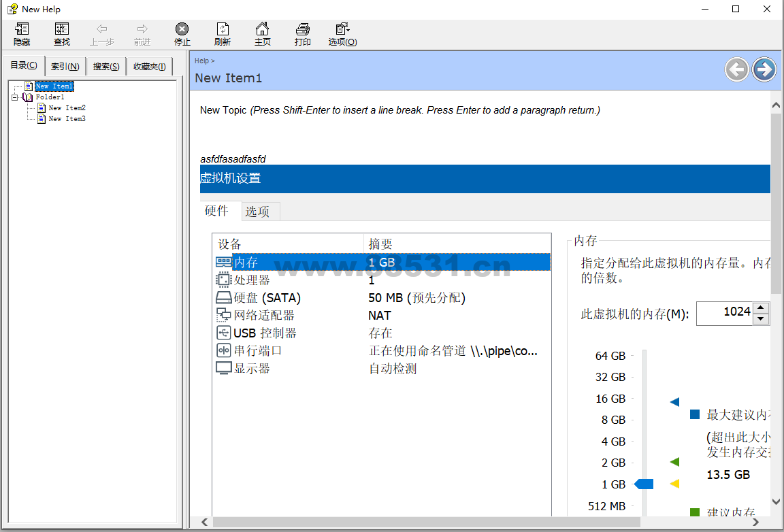Click the page icon beside New Item2
This screenshot has height=532, width=784.
point(42,108)
